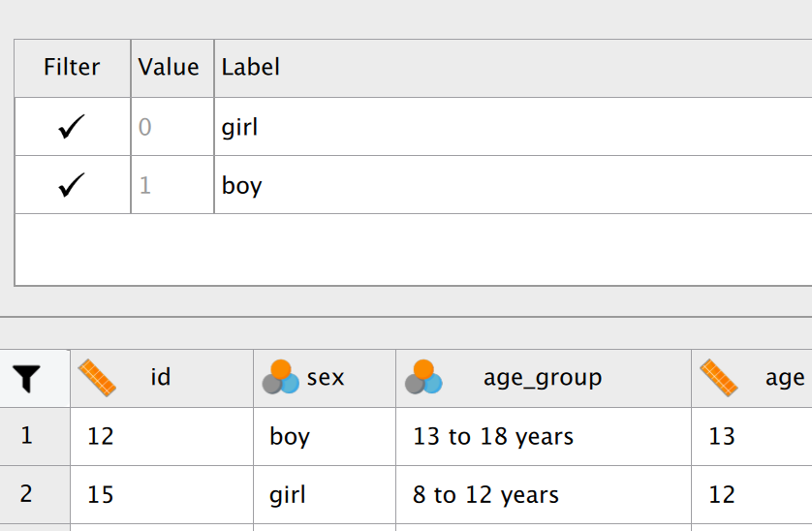Select the age_group column header
812x531 pixels.
coord(544,378)
